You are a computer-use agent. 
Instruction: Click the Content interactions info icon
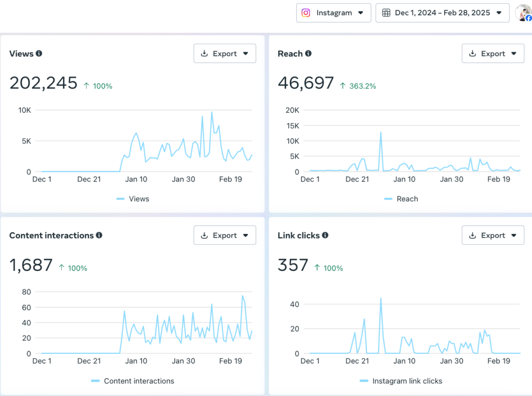(x=99, y=235)
